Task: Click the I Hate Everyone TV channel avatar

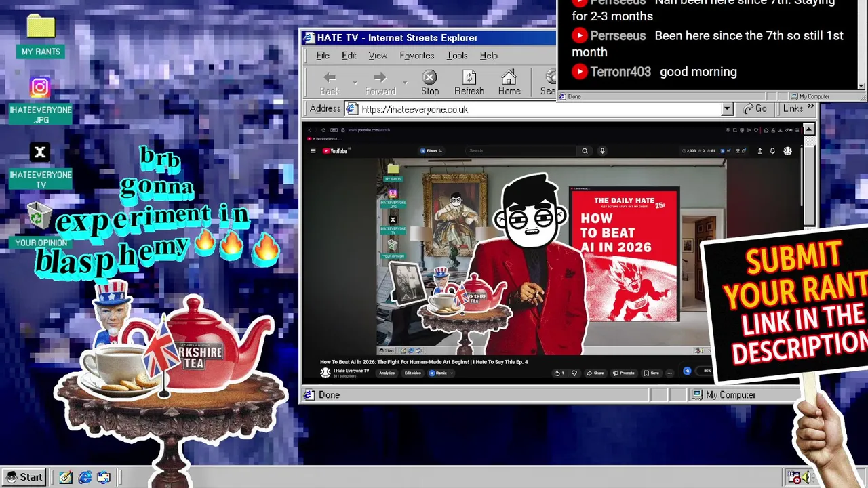Action: pyautogui.click(x=325, y=373)
